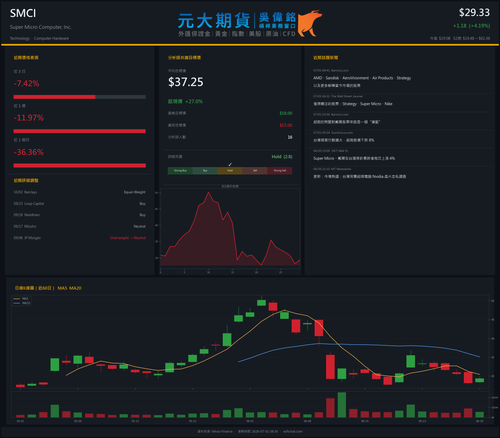Viewport: 500px width, 438px height.
Task: Select the Mizuho Neutral rating row
Action: coord(80,226)
